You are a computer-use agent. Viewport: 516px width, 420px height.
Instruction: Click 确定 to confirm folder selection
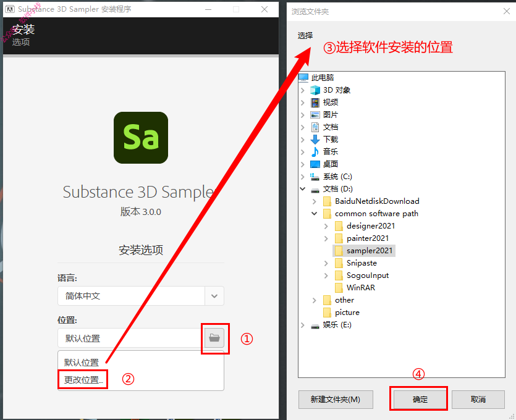coord(420,399)
